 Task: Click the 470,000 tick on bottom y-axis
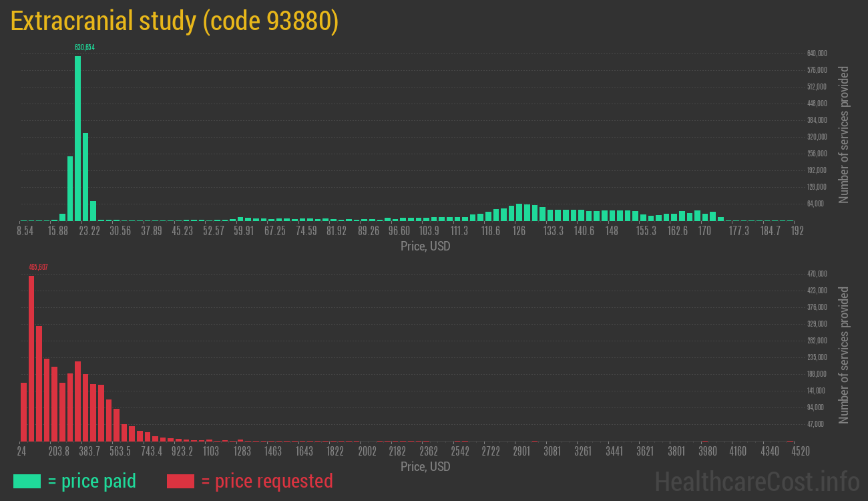[817, 274]
